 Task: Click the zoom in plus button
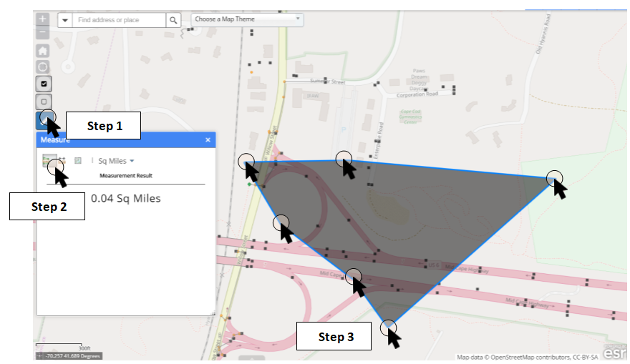click(43, 19)
